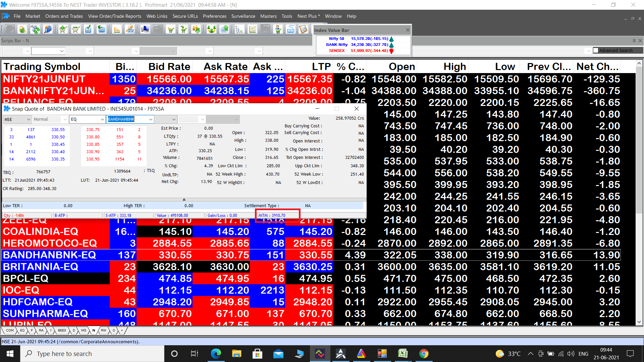Click the blue box with back-arrow icon
644x362 pixels.
101,29
